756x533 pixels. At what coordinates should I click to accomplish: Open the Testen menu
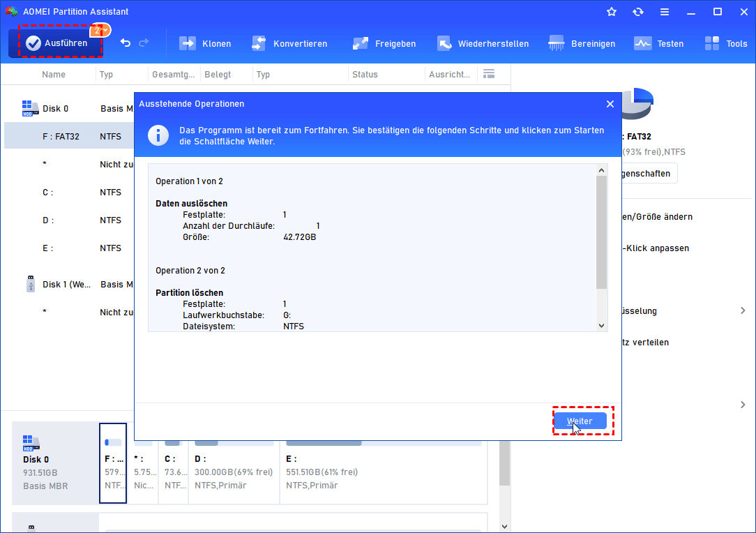click(658, 43)
